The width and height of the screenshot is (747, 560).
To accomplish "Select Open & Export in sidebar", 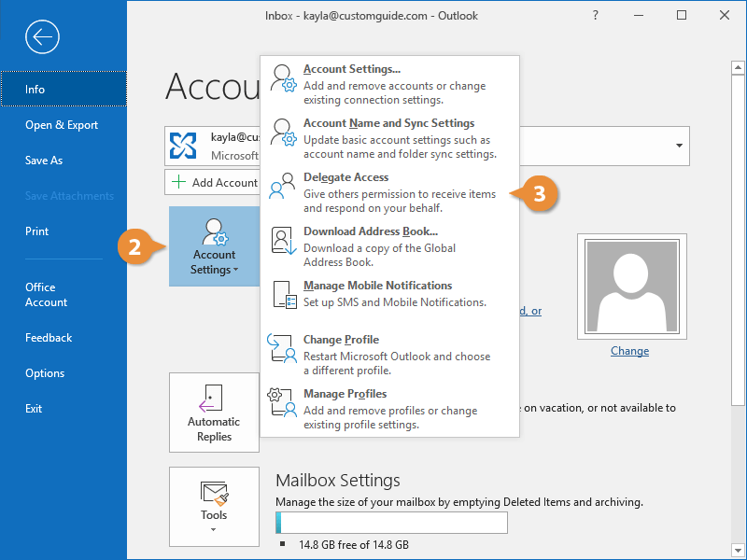I will click(62, 125).
